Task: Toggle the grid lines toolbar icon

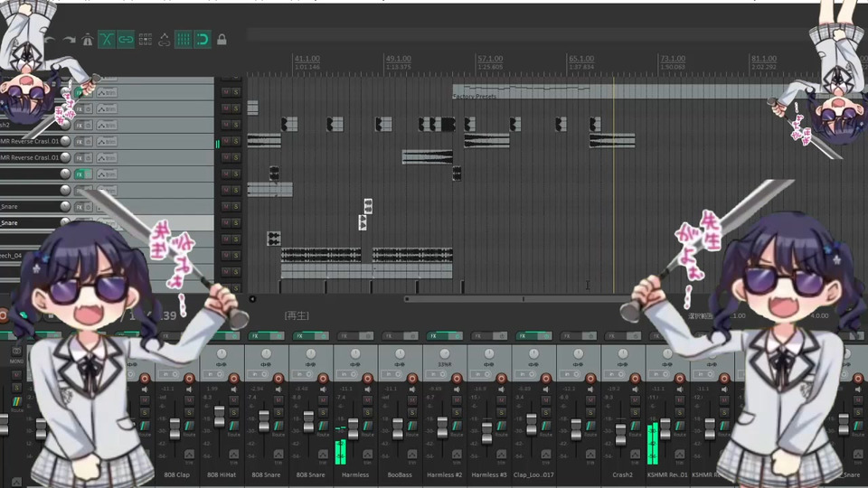Action: pos(184,39)
